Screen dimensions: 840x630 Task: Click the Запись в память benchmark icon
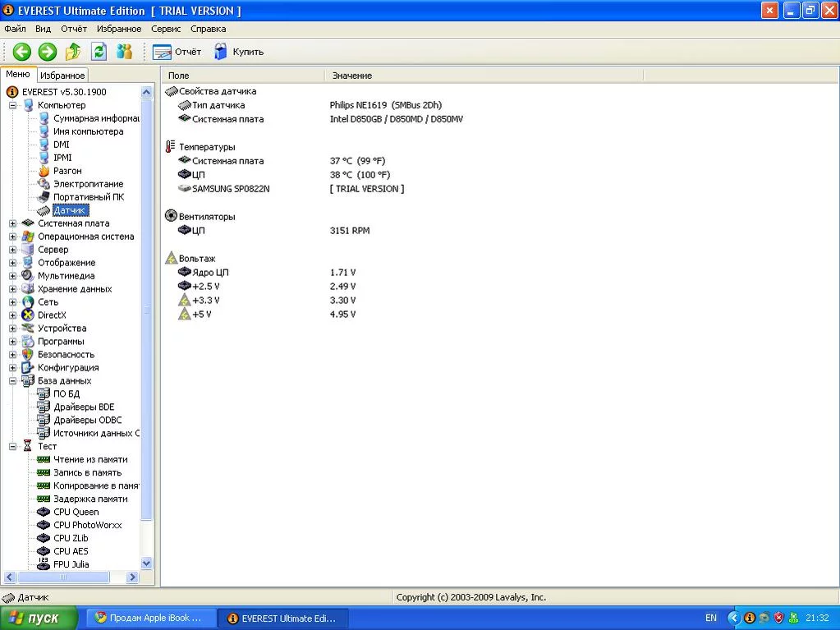coord(44,472)
